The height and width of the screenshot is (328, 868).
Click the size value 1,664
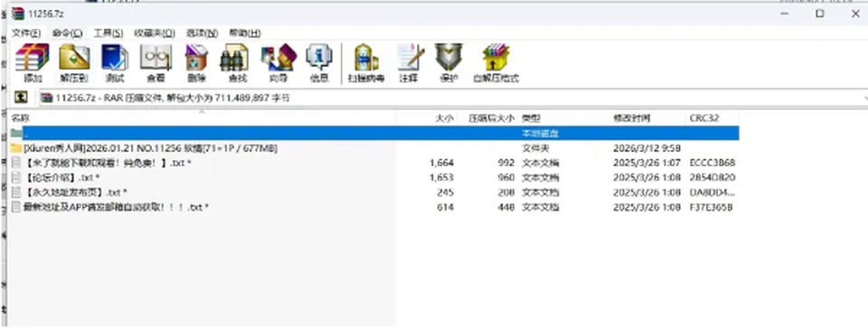pyautogui.click(x=441, y=163)
